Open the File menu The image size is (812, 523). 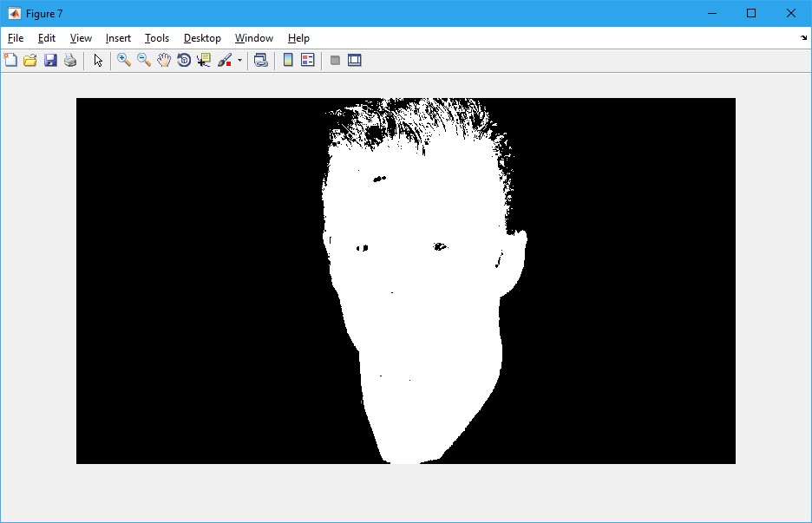pyautogui.click(x=16, y=38)
